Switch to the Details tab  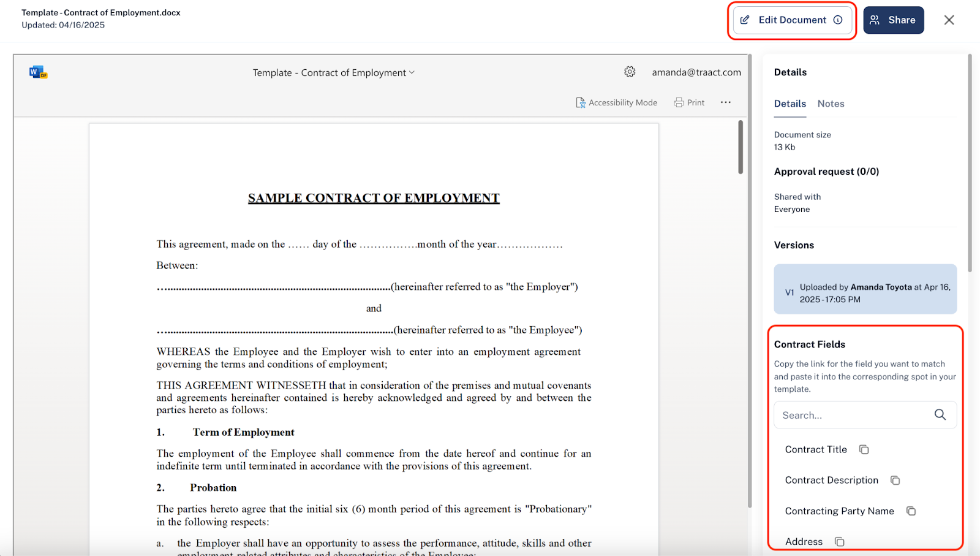[790, 104]
